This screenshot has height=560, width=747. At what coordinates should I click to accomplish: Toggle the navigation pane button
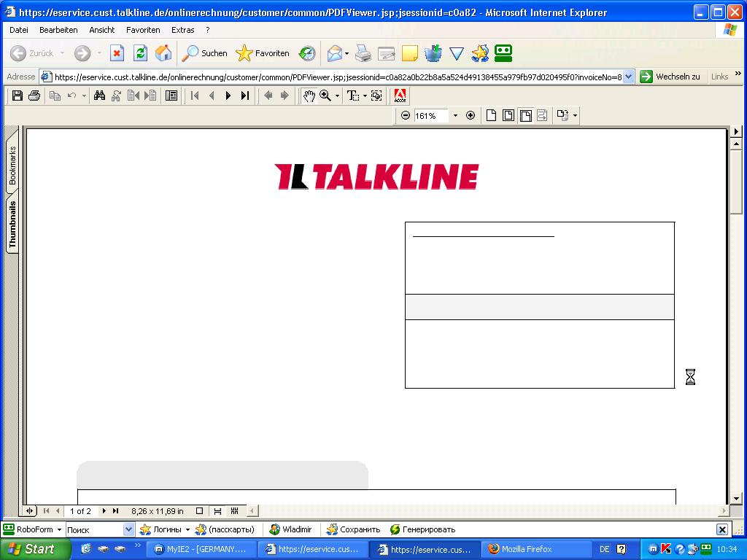(x=171, y=96)
